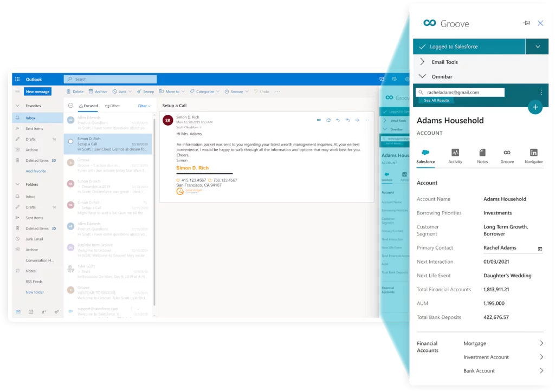Click the Forward arrow icon

tap(357, 120)
